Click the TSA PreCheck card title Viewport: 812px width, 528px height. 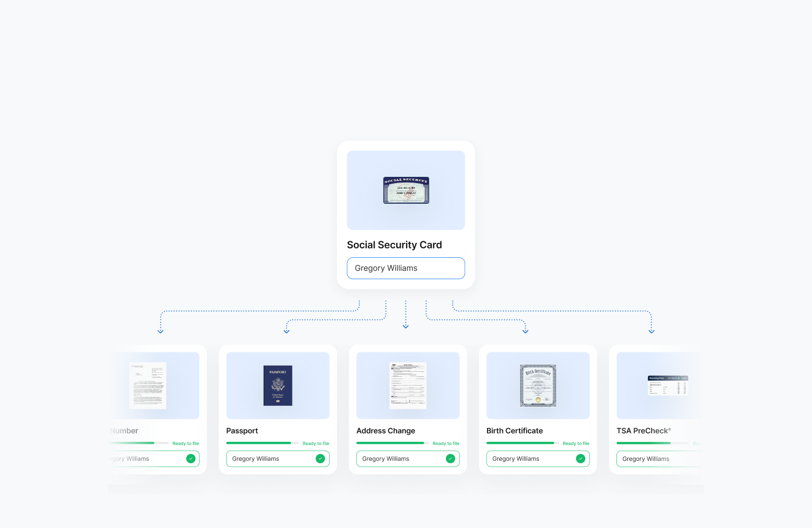(644, 431)
